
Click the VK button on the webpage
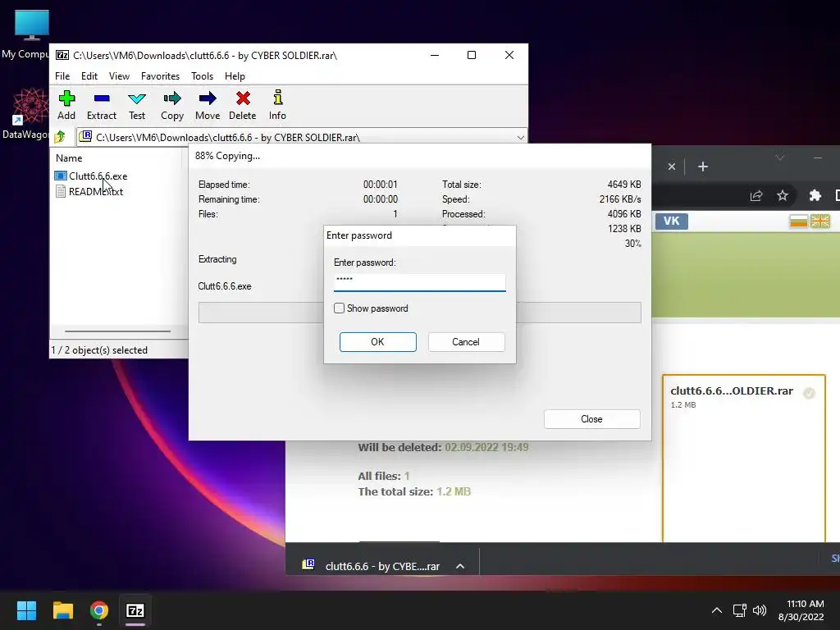coord(671,221)
